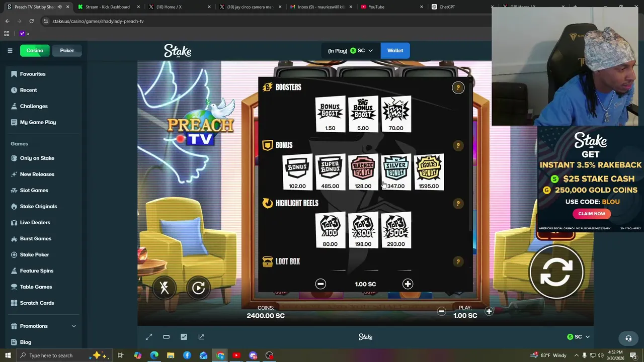Enter fullscreen mode for the game
Viewport: 644px width, 362px height.
click(x=149, y=337)
